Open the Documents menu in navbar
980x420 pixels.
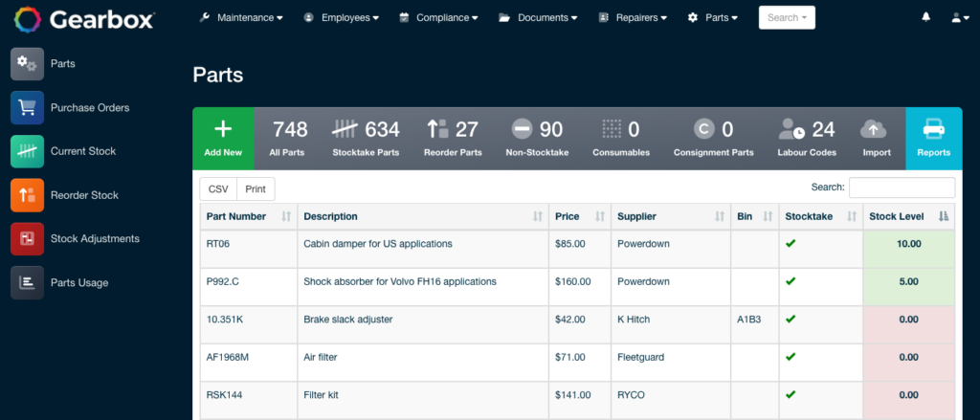(x=538, y=17)
